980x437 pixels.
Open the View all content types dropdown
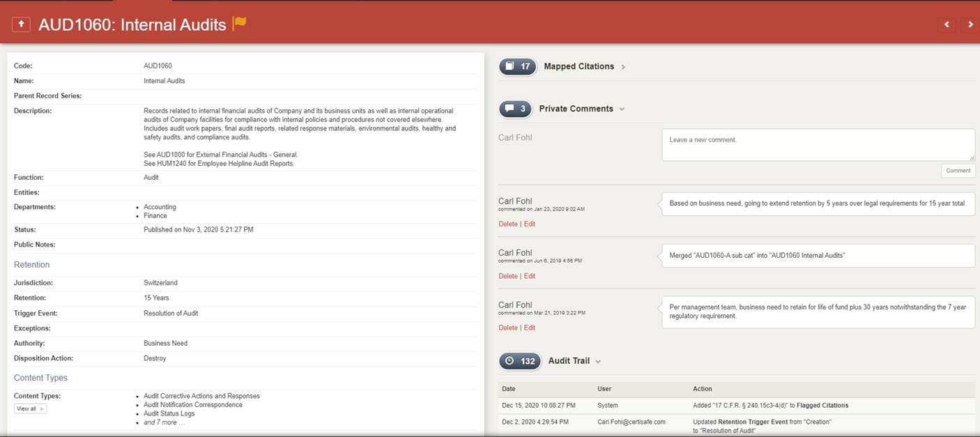30,408
